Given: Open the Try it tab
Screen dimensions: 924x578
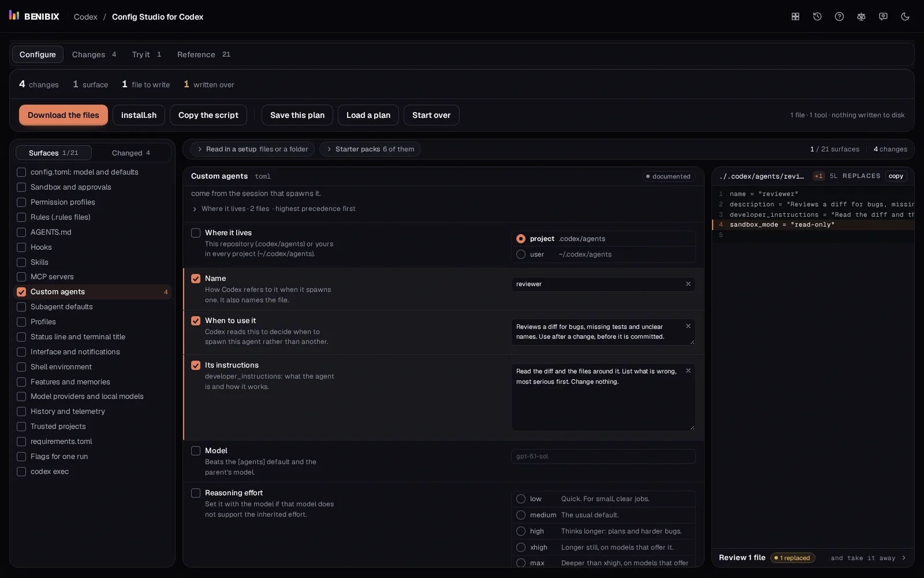Looking at the screenshot, I should click(x=147, y=54).
